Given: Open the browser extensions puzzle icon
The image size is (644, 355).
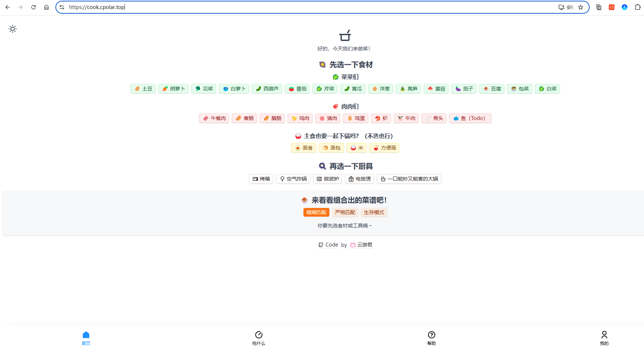Looking at the screenshot, I should (x=638, y=7).
